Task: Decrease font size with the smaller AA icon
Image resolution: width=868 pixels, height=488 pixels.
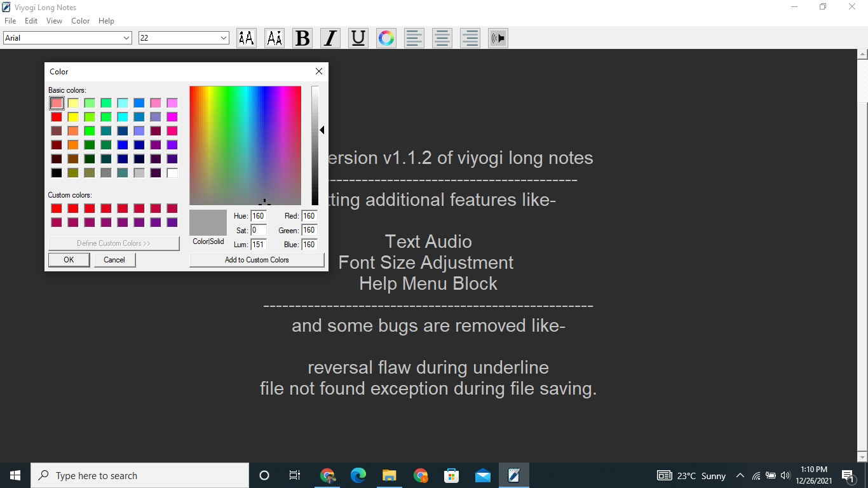Action: point(275,38)
